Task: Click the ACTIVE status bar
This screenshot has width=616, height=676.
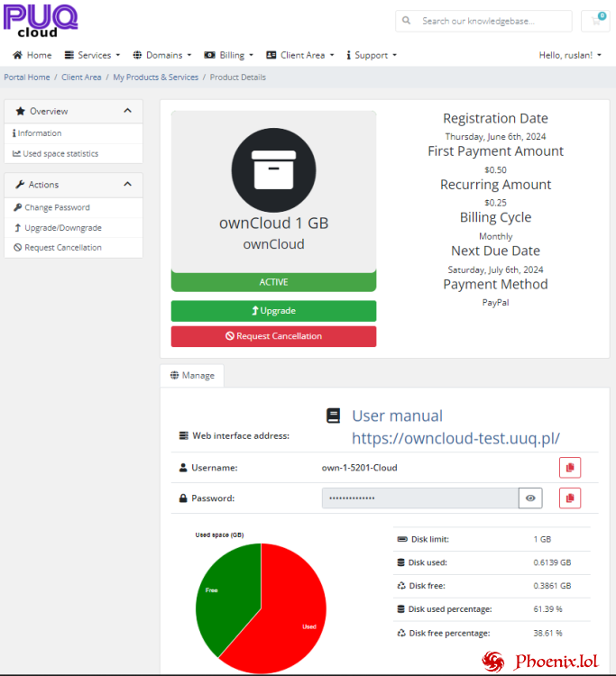Action: point(273,282)
